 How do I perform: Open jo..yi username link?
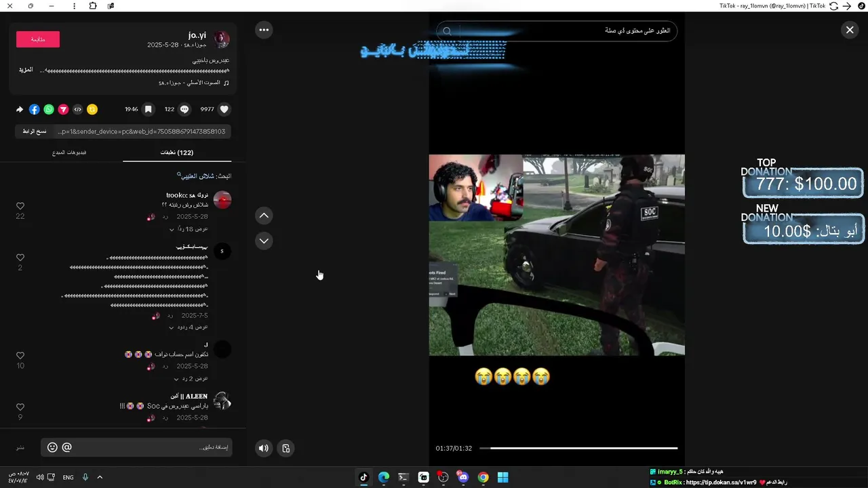[x=197, y=35]
